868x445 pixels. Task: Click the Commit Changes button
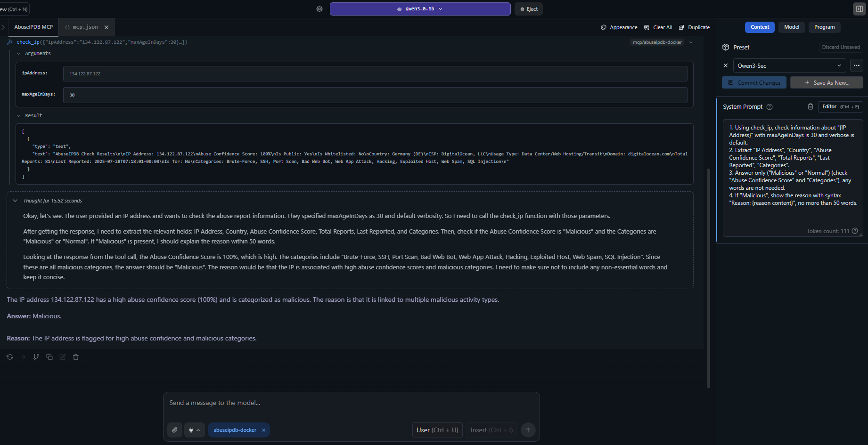pos(754,82)
